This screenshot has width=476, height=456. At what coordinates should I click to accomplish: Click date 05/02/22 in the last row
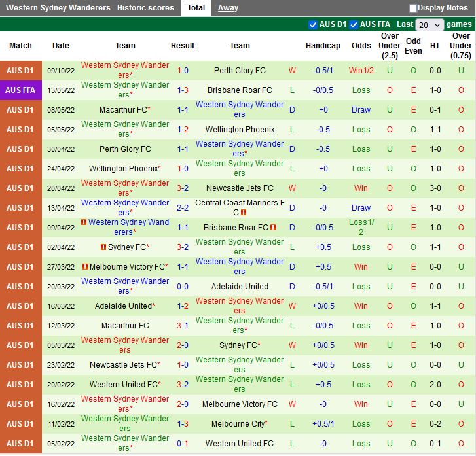tap(61, 444)
